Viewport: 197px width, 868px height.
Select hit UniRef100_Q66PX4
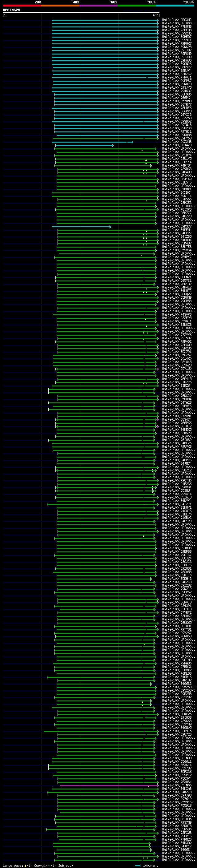[x=177, y=98]
